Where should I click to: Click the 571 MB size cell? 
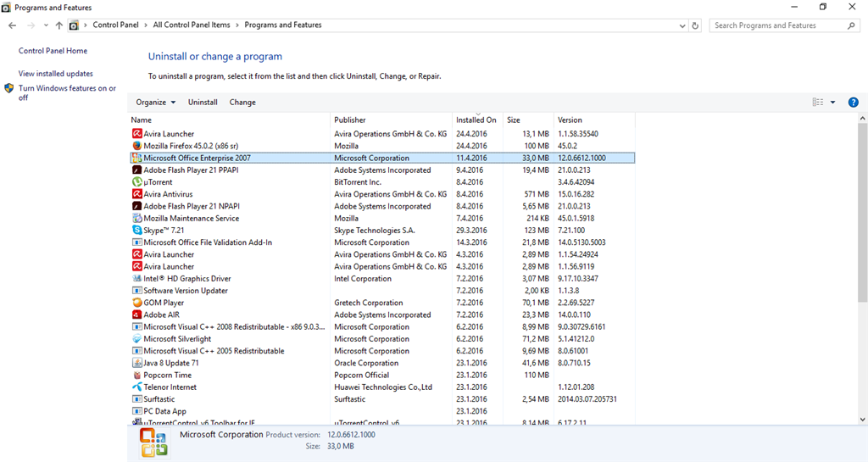[x=537, y=194]
